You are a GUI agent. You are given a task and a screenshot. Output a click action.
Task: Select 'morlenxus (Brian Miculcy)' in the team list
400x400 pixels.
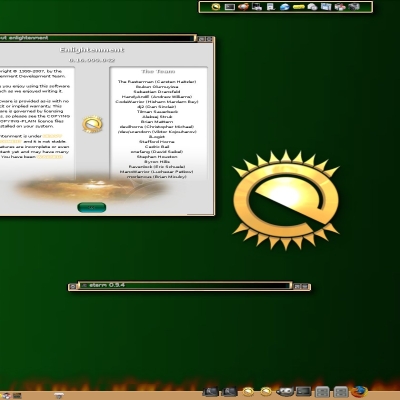coord(157,177)
